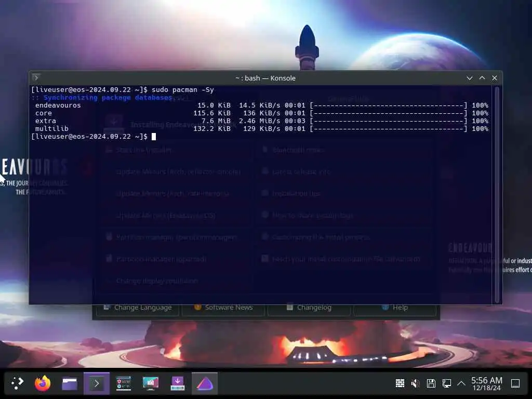This screenshot has width=532, height=399.
Task: Click Change Language in the Welcome window
Action: pyautogui.click(x=137, y=308)
